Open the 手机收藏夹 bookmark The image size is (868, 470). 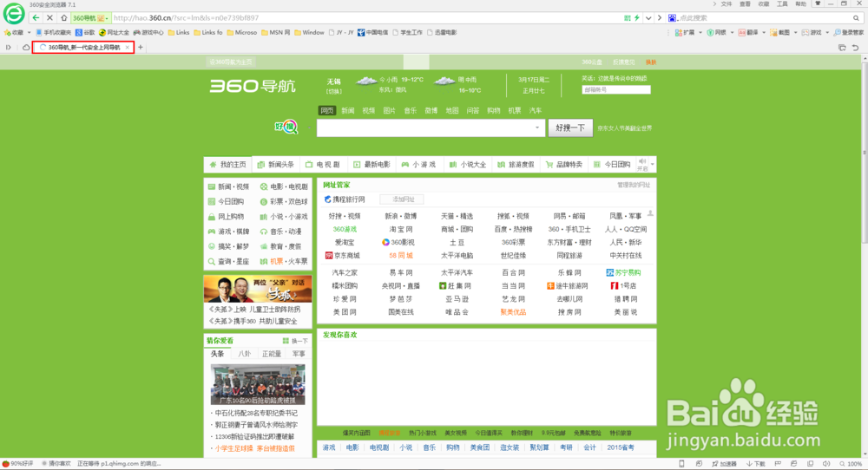click(x=53, y=33)
